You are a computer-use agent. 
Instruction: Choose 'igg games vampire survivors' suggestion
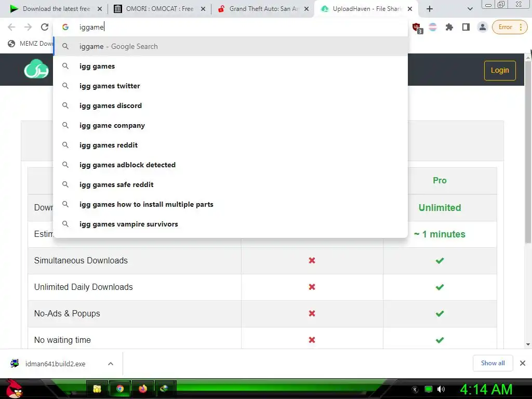pyautogui.click(x=231, y=224)
